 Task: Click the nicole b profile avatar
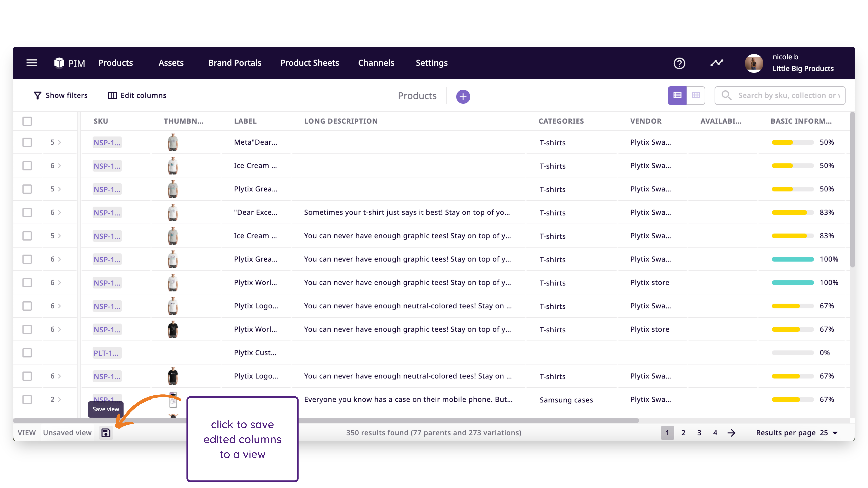pyautogui.click(x=754, y=63)
